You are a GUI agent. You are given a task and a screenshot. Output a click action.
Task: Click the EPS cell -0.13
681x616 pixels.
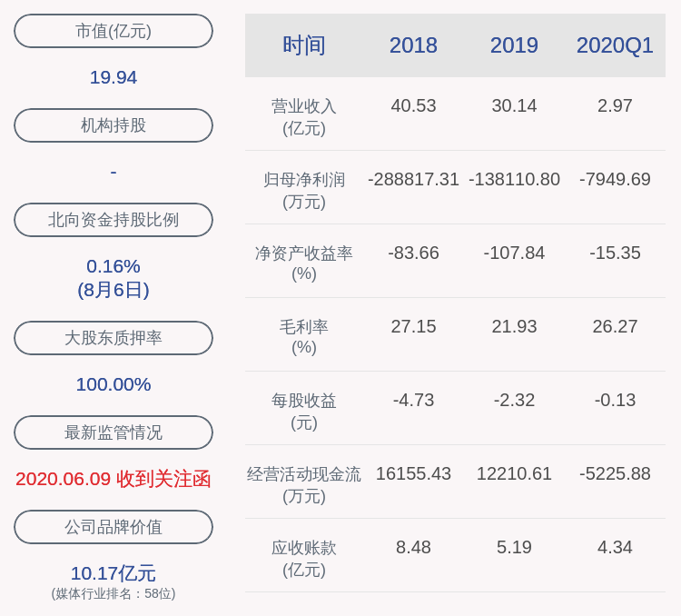point(615,401)
